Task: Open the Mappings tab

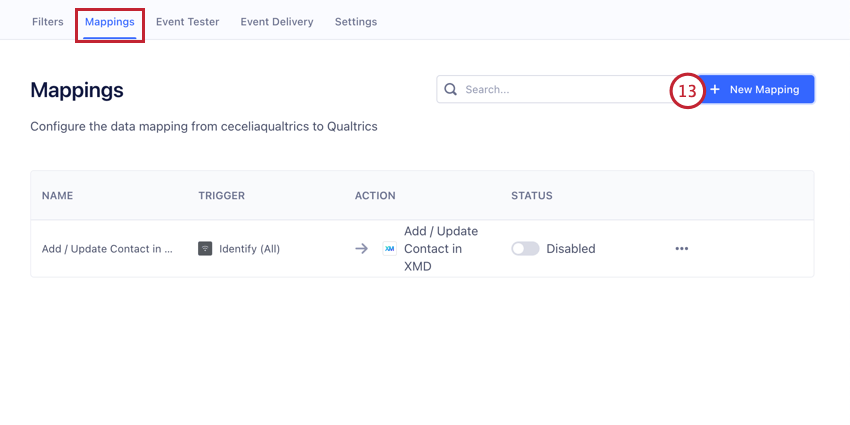Action: click(x=110, y=21)
